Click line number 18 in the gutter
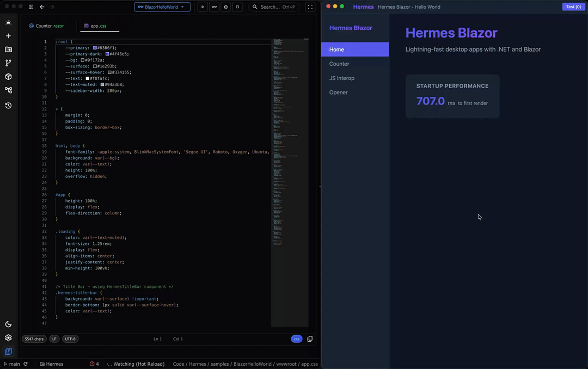Screen dimensions: 588x369 [x=44, y=146]
